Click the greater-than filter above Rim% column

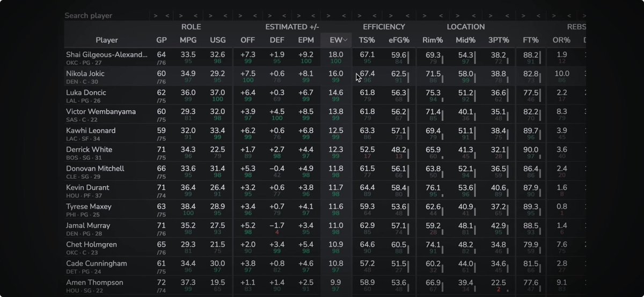point(426,16)
